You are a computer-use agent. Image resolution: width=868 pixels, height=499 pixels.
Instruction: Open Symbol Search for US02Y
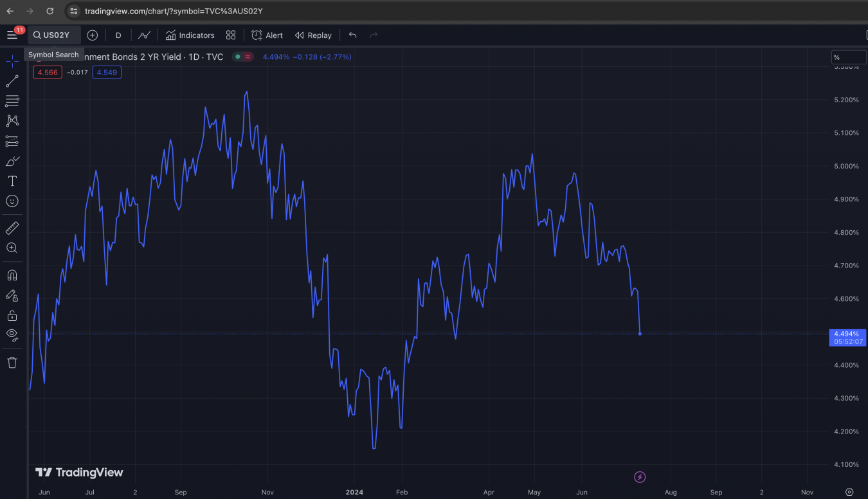pos(54,35)
